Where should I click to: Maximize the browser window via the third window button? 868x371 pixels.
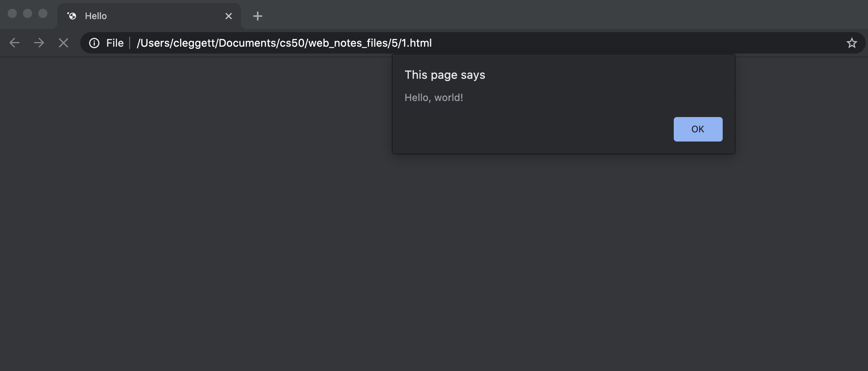[43, 13]
